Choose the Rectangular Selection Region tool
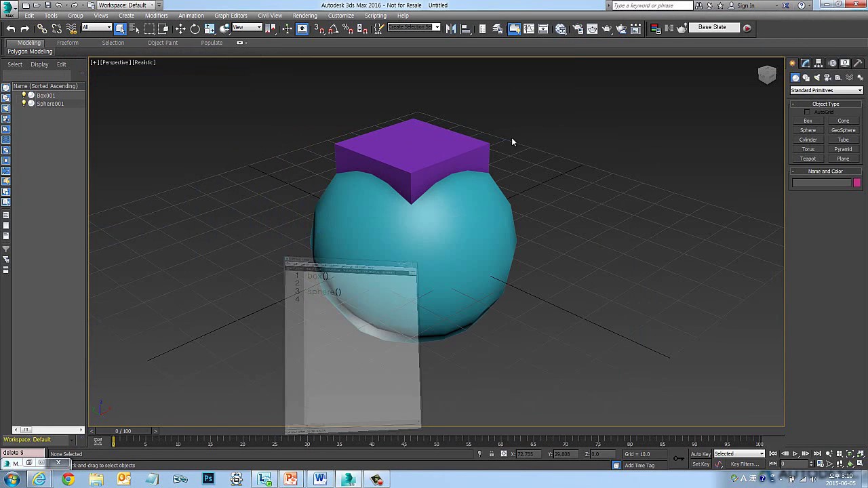This screenshot has height=488, width=868. [149, 28]
